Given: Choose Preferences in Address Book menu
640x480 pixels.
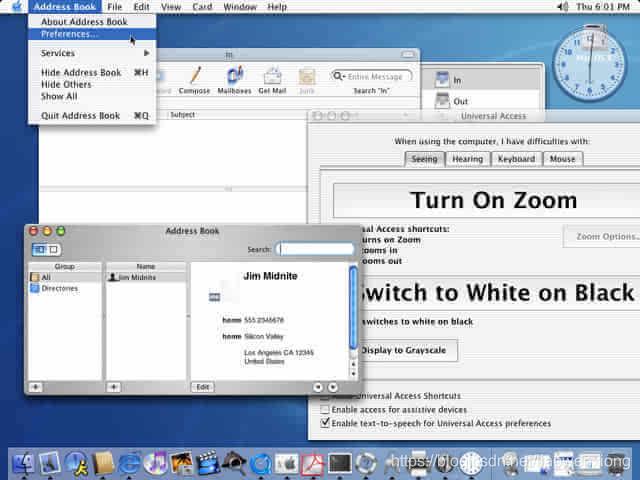Looking at the screenshot, I should pos(92,34).
